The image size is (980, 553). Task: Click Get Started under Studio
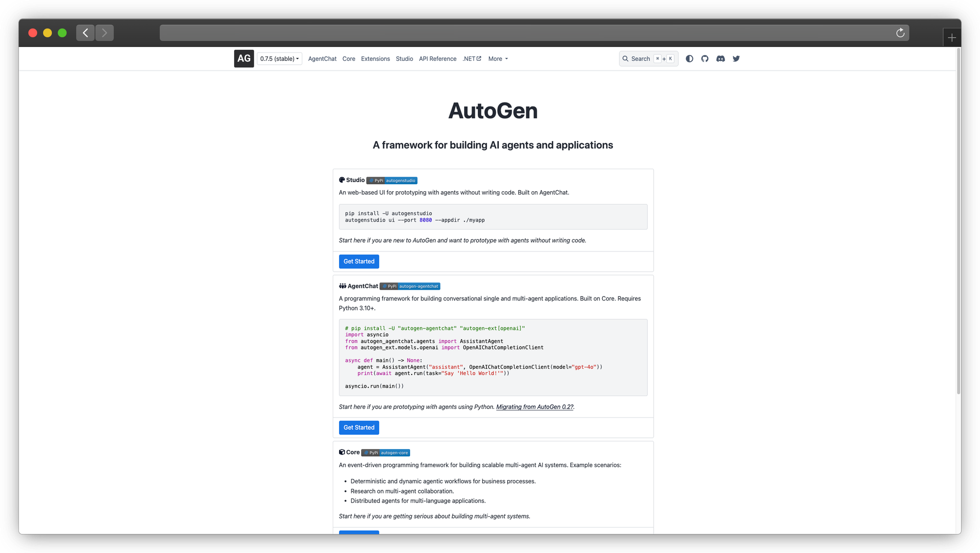point(359,261)
